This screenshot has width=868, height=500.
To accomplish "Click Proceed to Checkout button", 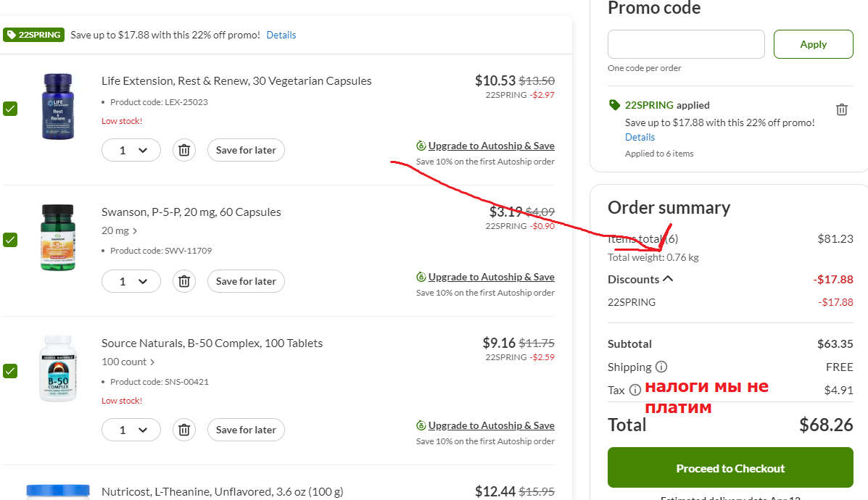I will click(730, 467).
